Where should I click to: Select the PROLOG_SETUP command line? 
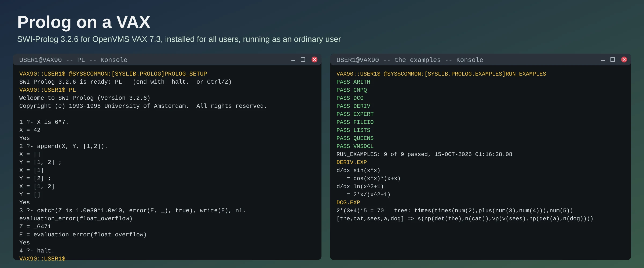(x=113, y=74)
